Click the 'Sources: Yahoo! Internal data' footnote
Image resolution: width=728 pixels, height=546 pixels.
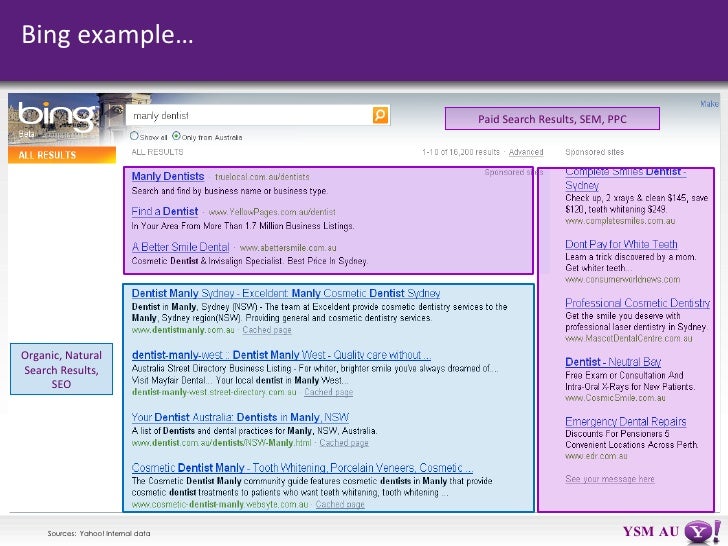pos(98,533)
